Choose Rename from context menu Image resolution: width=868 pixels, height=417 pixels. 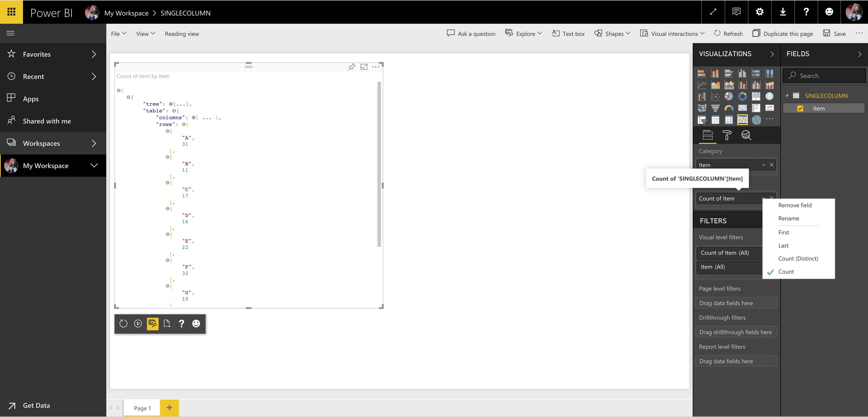pos(789,218)
